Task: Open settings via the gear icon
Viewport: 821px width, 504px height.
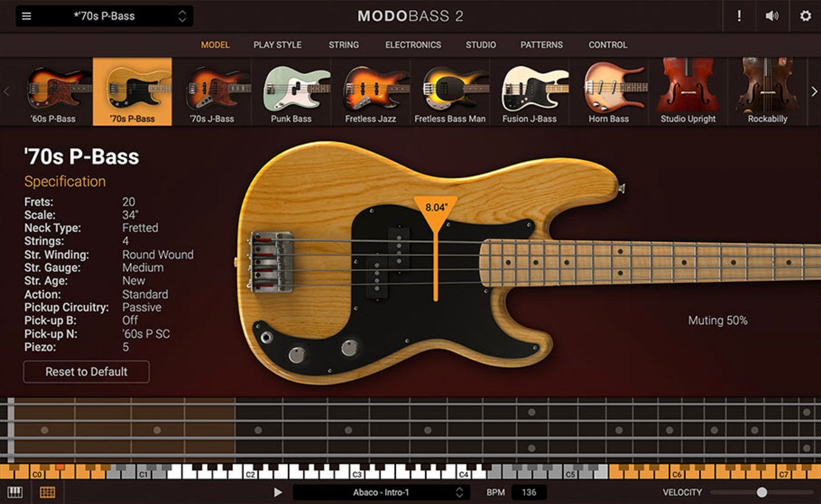Action: pos(805,16)
